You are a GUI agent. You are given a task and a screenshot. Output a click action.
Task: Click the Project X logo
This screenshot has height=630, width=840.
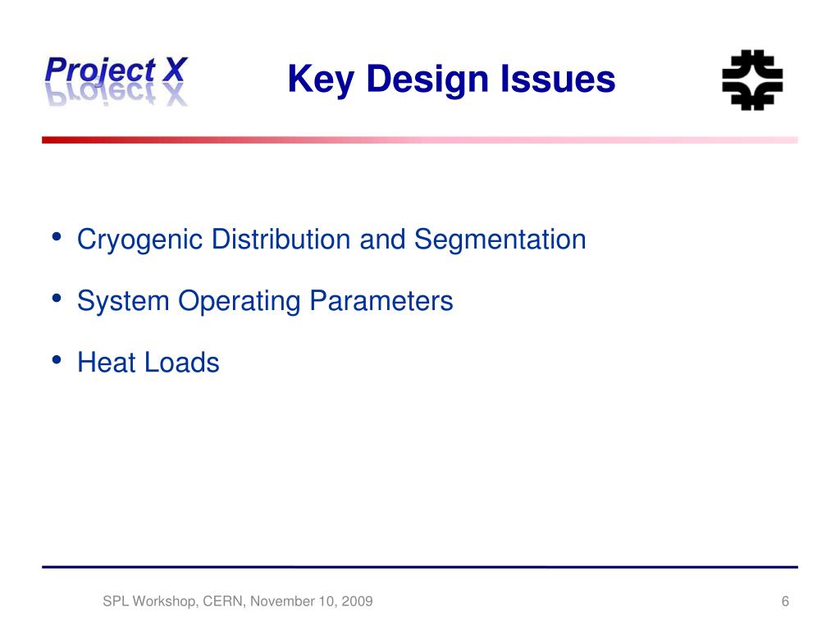(x=116, y=80)
